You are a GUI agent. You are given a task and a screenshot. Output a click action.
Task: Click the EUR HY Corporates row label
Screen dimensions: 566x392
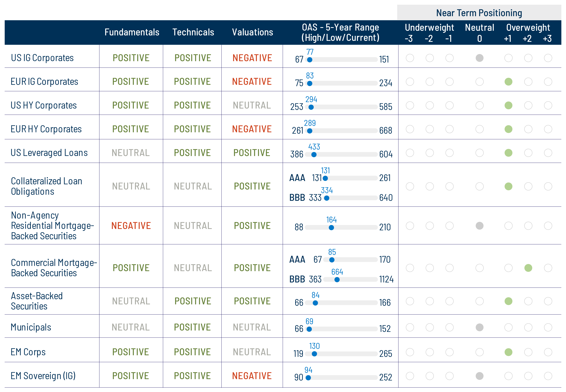pyautogui.click(x=46, y=129)
